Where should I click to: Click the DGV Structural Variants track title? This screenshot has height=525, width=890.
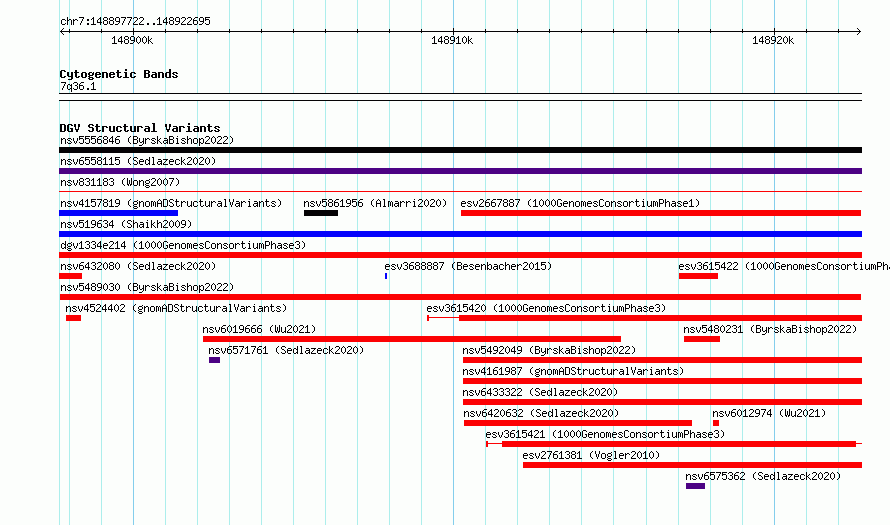140,128
